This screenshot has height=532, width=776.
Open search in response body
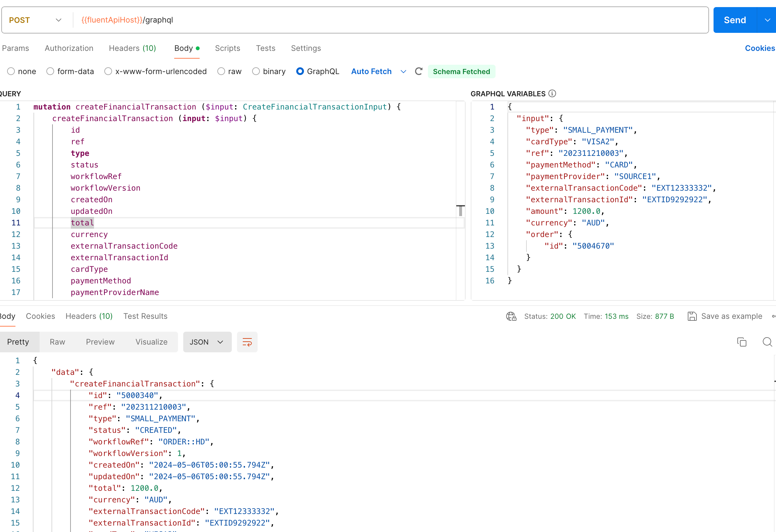coord(767,342)
